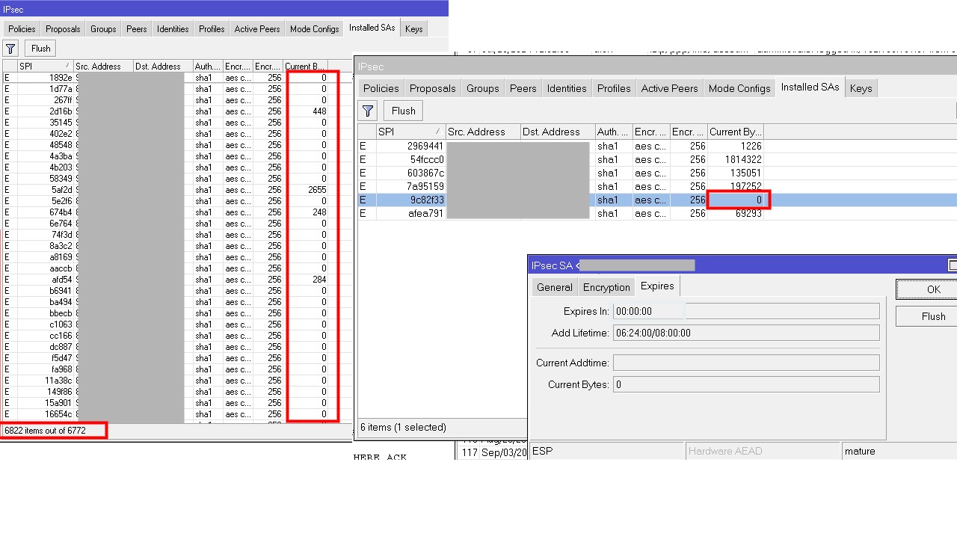Sort by Dst. Address in the 6822-item IPsec window
This screenshot has height=560, width=957.
tap(163, 67)
